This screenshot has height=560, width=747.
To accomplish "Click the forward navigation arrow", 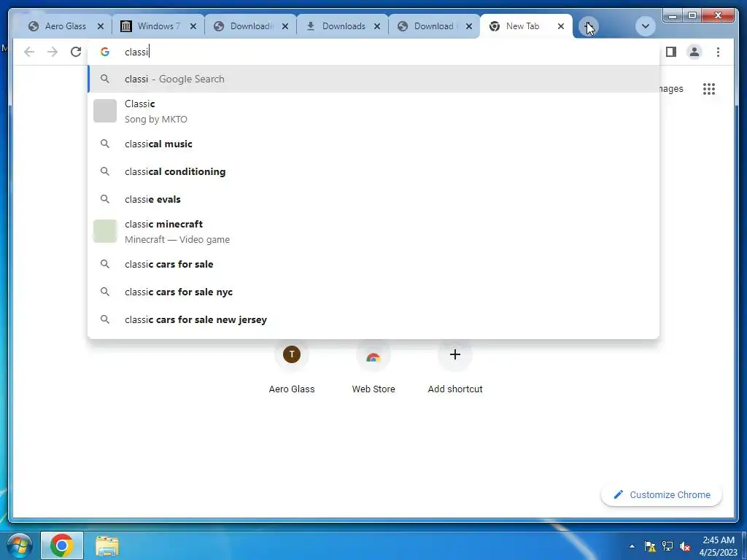I will pyautogui.click(x=53, y=52).
